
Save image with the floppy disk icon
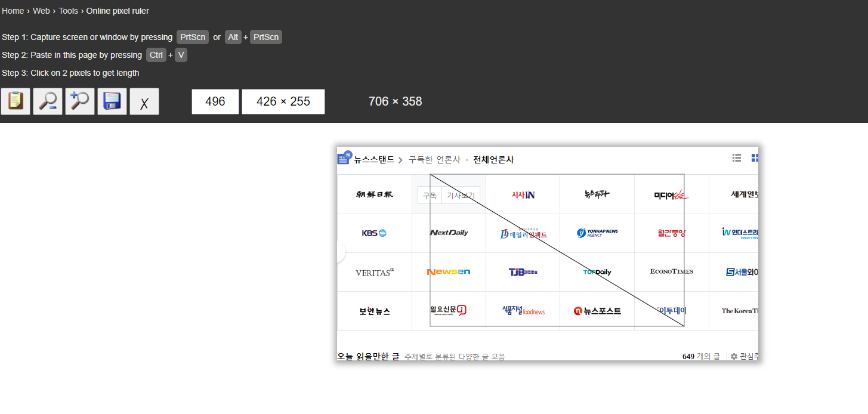pos(112,101)
